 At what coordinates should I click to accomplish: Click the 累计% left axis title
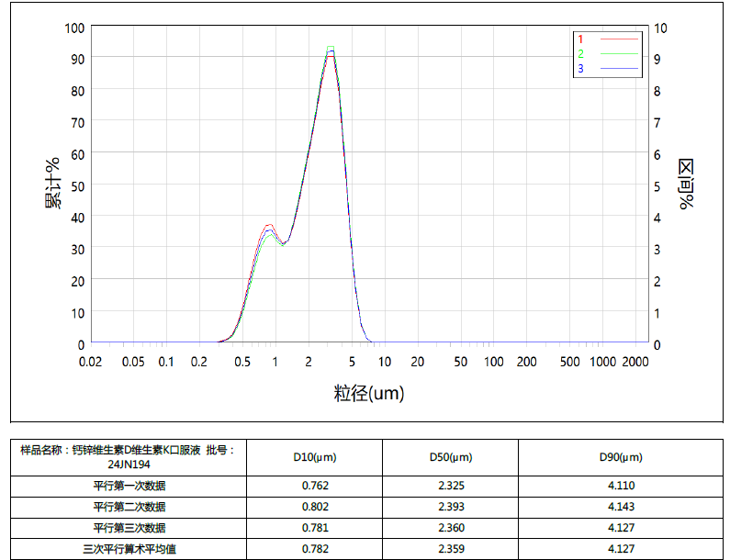coord(53,184)
